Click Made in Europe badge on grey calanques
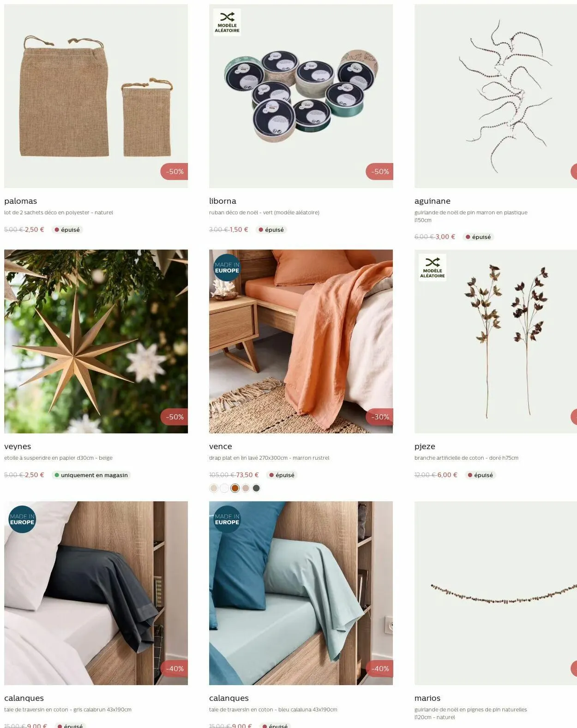Viewport: 577px width, 728px height. [22, 519]
